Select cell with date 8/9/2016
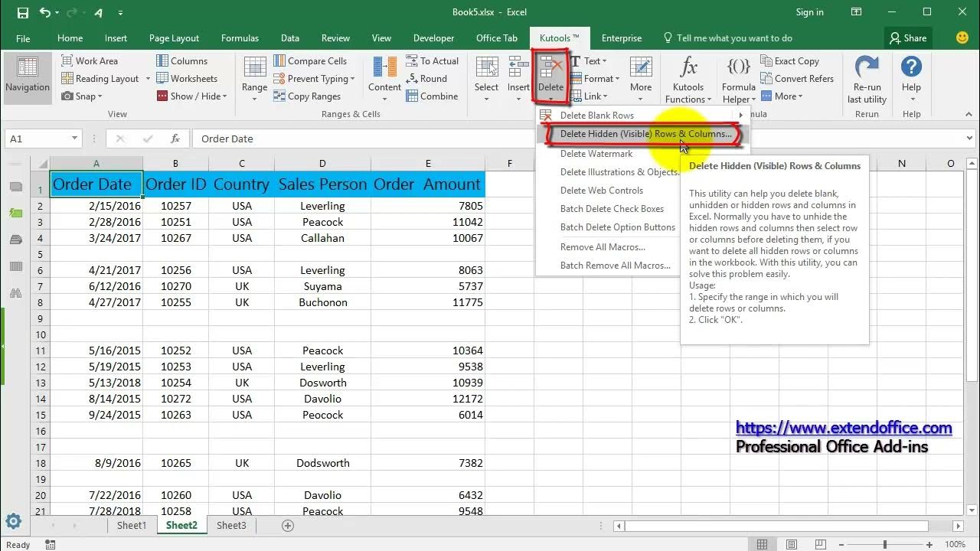Screen dimensions: 980x551 click(96, 463)
